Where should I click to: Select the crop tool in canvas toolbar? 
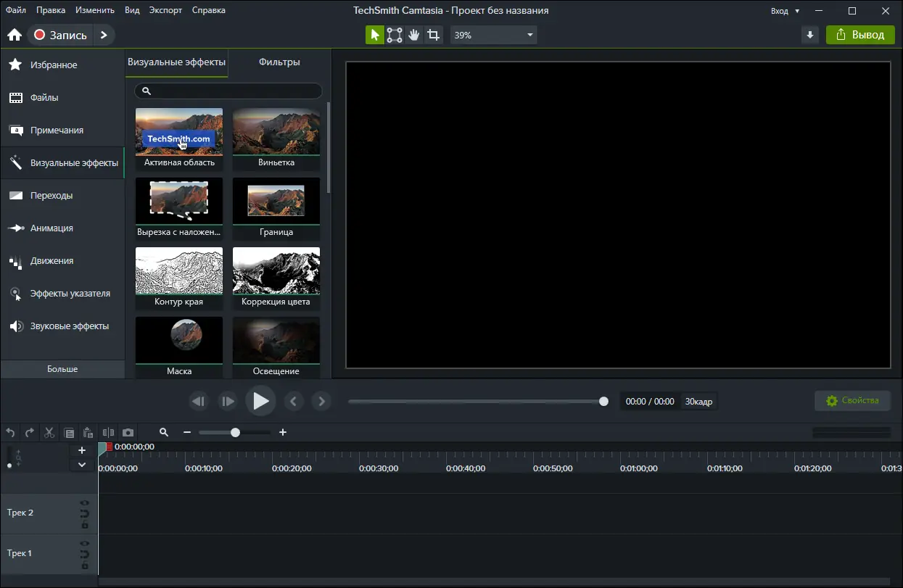(x=433, y=35)
